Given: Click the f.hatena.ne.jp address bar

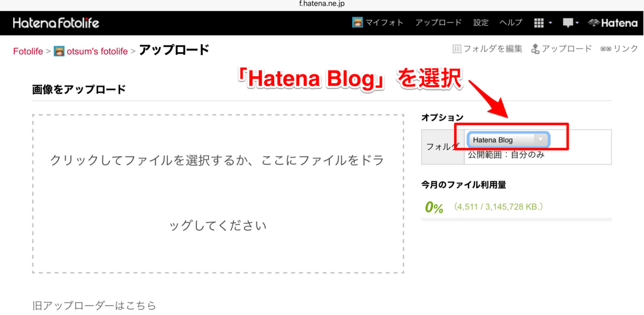Looking at the screenshot, I should point(322,4).
